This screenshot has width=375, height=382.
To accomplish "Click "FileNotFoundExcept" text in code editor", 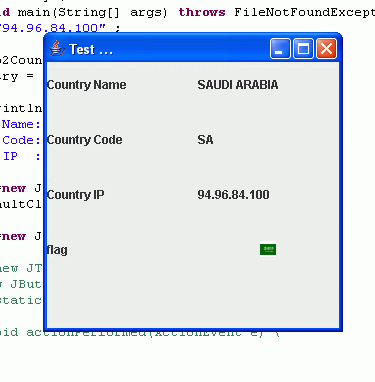I will (x=304, y=12).
